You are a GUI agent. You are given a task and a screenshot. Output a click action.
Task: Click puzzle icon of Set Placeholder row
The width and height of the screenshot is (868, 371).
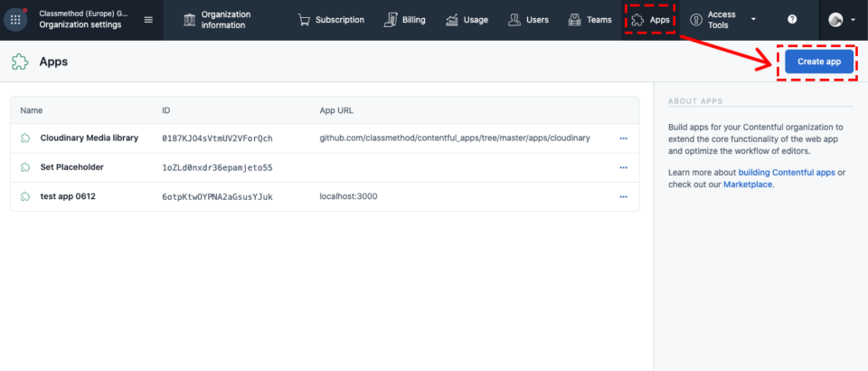[25, 167]
